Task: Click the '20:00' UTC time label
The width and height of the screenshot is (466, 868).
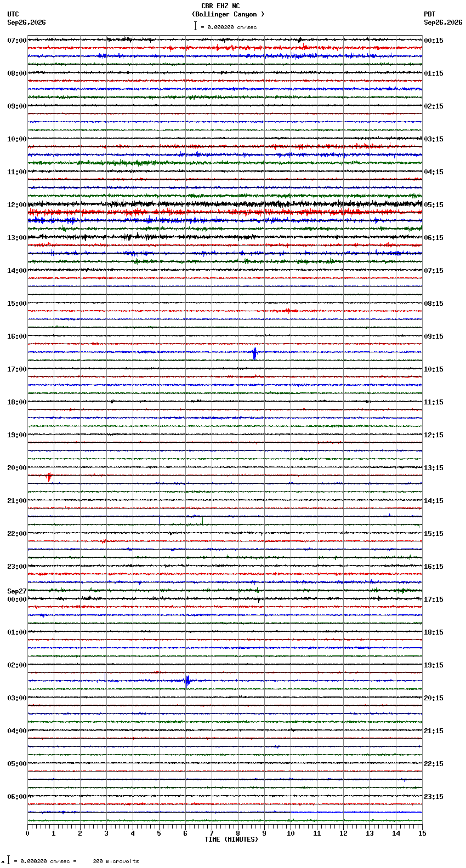Action: click(17, 468)
